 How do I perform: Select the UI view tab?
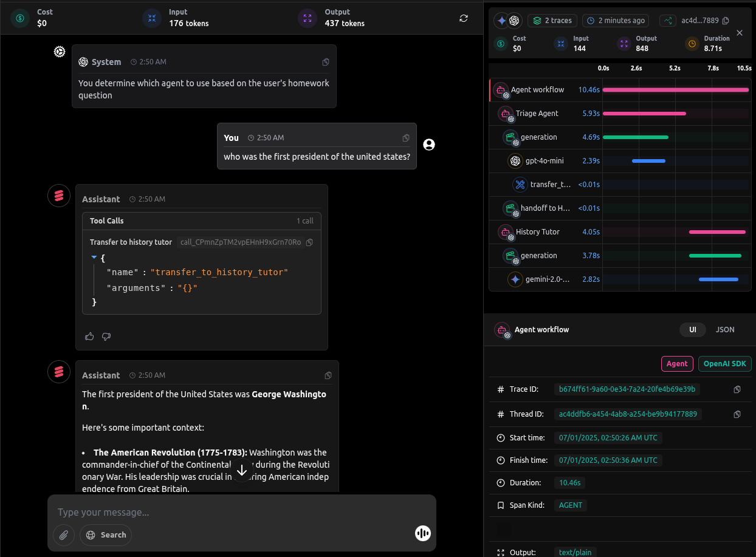pos(692,330)
